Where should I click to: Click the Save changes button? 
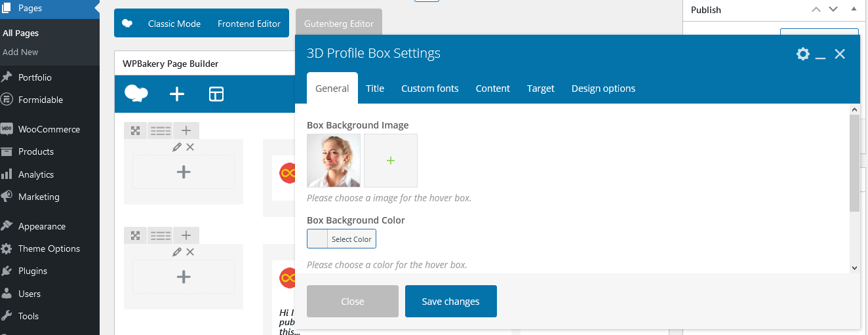pyautogui.click(x=451, y=302)
